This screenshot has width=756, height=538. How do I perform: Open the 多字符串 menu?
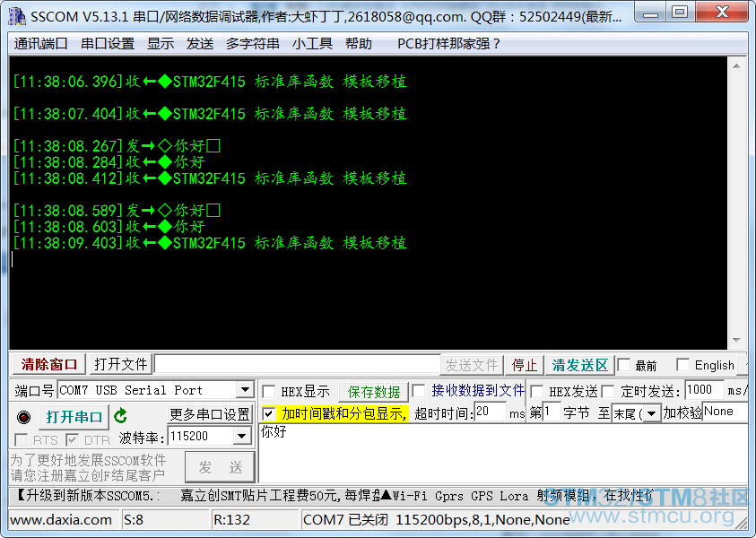point(253,44)
